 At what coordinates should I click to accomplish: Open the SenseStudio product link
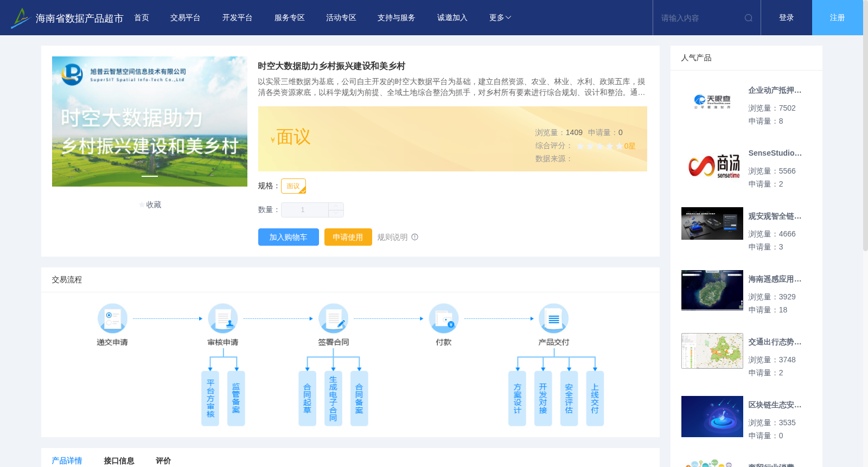click(775, 153)
